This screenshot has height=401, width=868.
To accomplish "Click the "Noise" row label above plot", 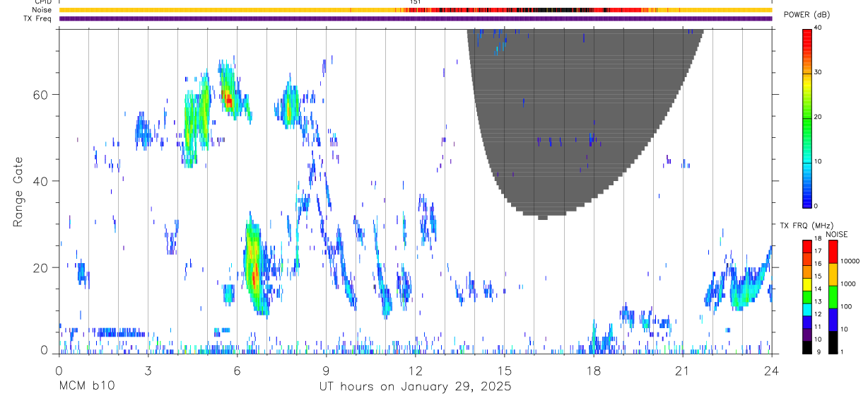I will pyautogui.click(x=42, y=10).
